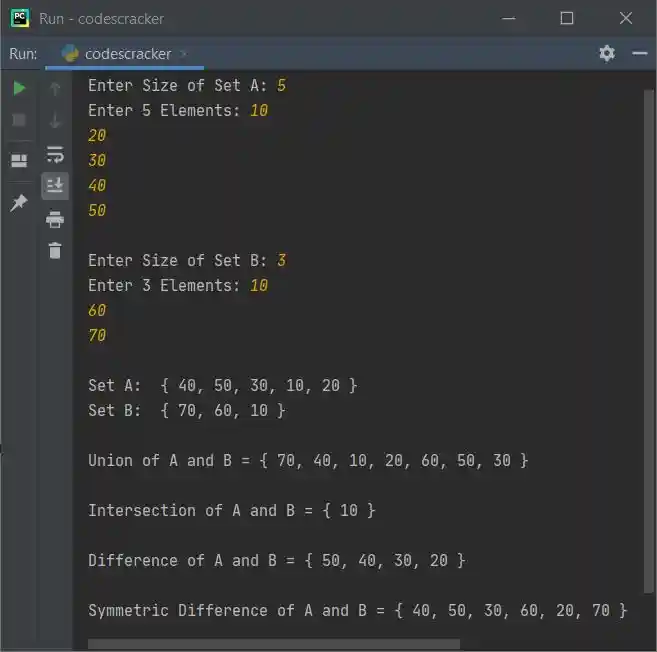
Task: Stop the running process square icon
Action: click(19, 120)
